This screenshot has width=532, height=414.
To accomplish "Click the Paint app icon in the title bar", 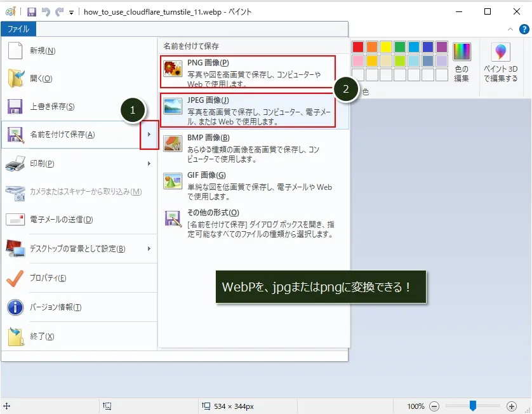I will click(x=11, y=12).
